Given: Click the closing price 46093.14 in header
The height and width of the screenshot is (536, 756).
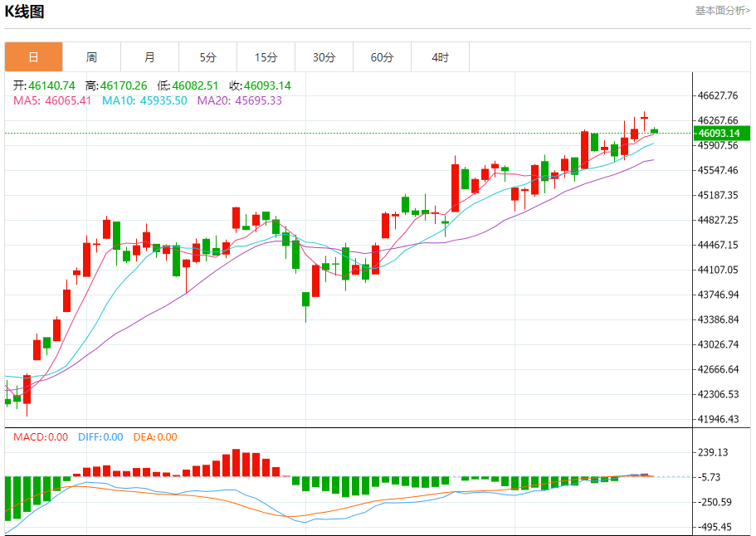Looking at the screenshot, I should (x=267, y=85).
